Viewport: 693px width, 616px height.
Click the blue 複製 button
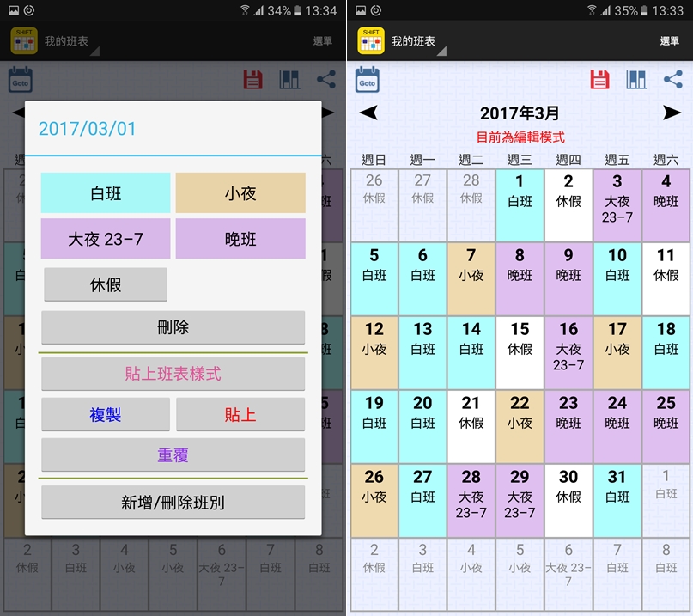(x=105, y=414)
